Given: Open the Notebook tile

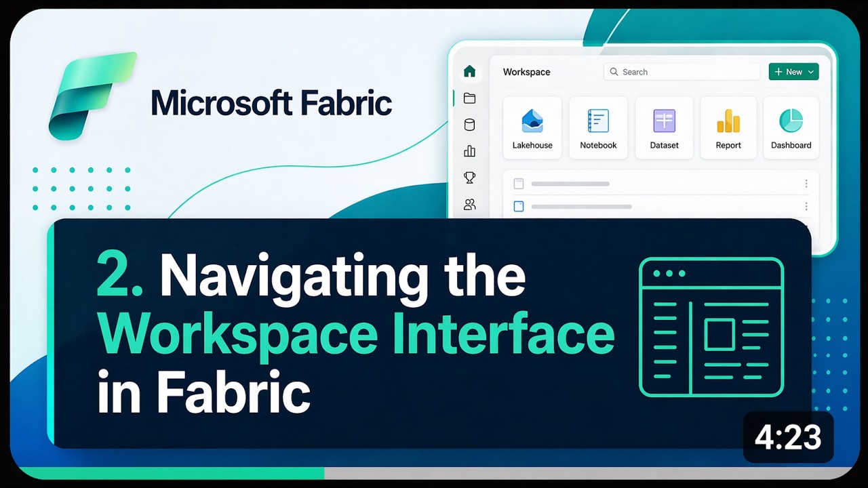Looking at the screenshot, I should tap(598, 128).
